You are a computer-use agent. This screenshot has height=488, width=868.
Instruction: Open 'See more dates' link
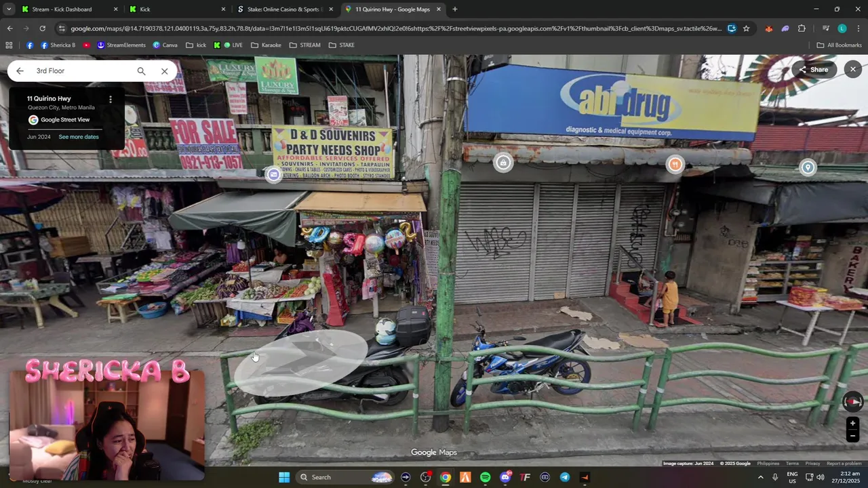(79, 137)
